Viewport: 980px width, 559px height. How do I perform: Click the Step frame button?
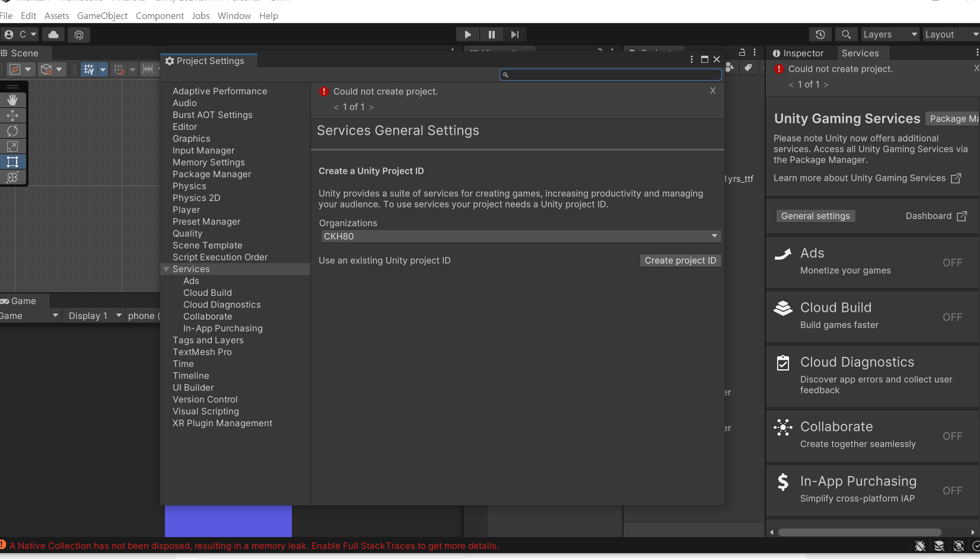pos(515,34)
